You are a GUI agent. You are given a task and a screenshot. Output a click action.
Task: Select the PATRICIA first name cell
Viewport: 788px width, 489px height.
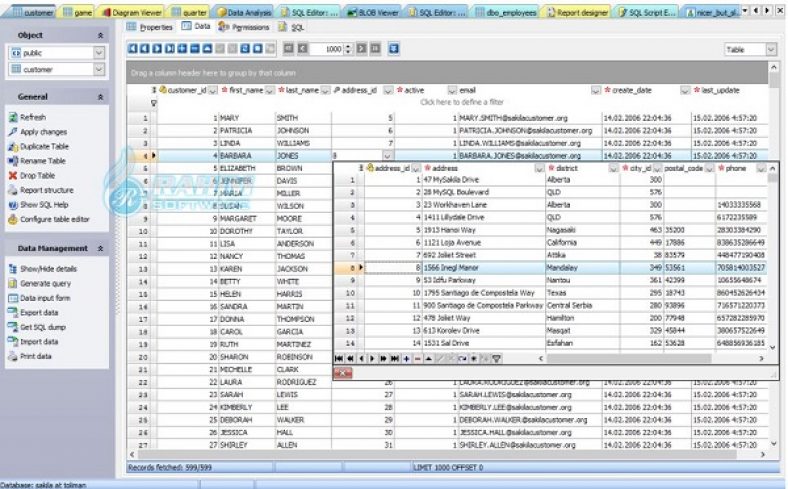(x=246, y=131)
